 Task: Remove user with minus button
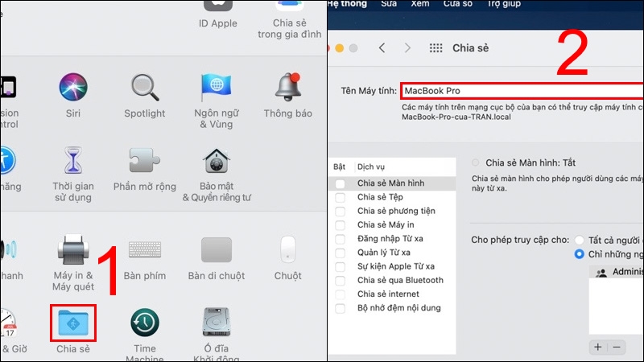point(617,347)
